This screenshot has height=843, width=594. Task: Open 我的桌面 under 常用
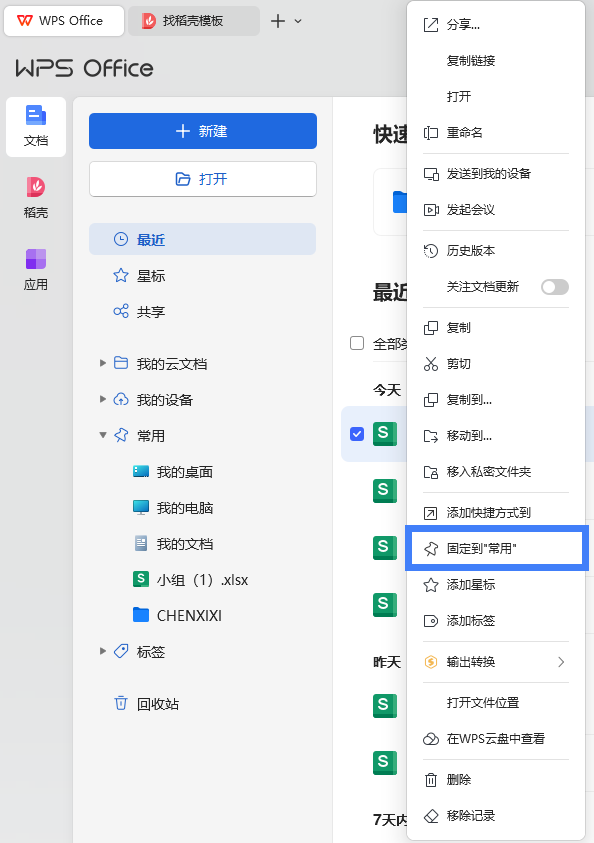point(173,472)
